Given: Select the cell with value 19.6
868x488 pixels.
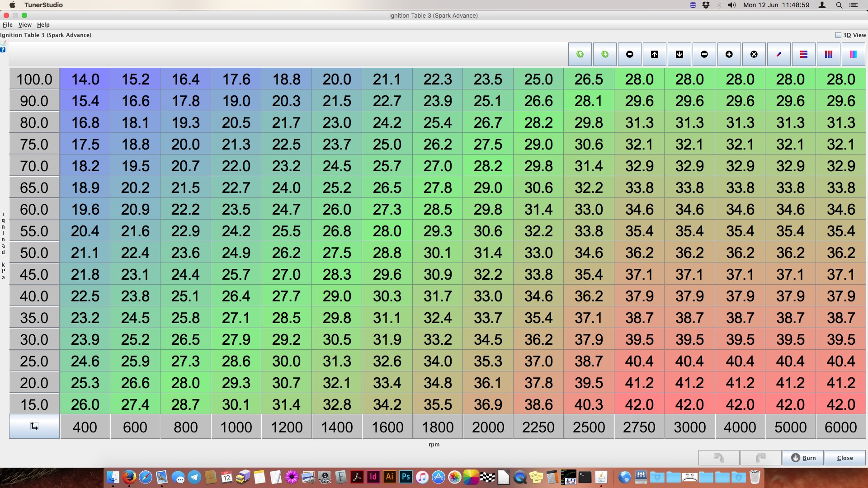Looking at the screenshot, I should [x=85, y=209].
